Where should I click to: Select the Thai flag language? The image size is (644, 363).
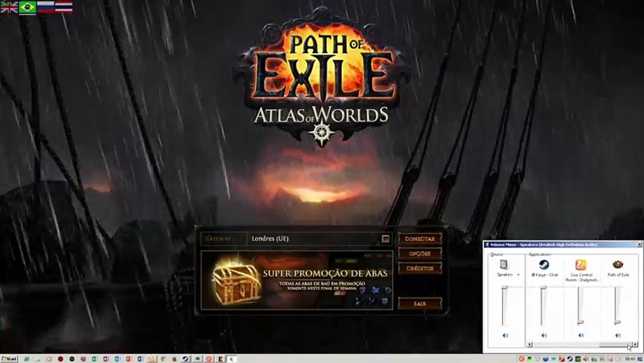(64, 7)
